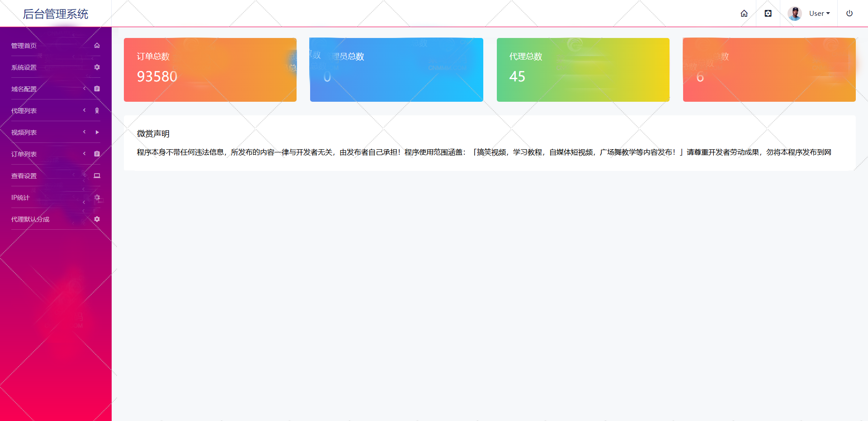Open the User dropdown menu
This screenshot has width=868, height=421.
[x=819, y=14]
